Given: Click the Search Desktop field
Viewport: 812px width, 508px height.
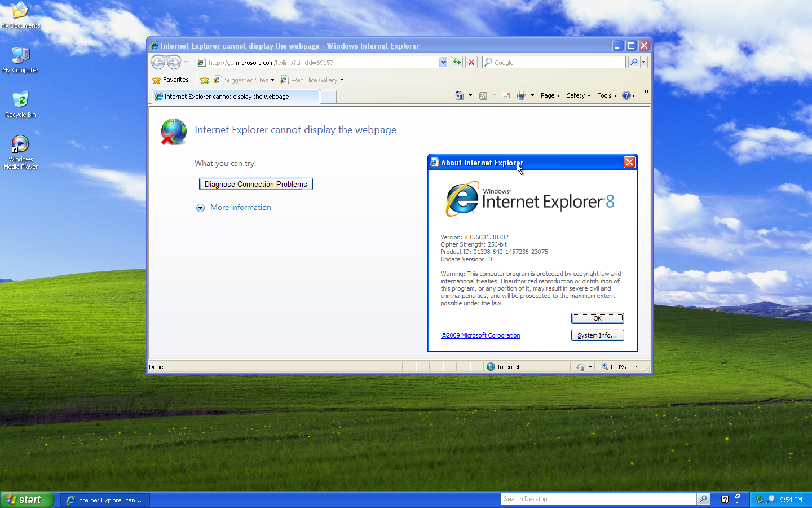Looking at the screenshot, I should pyautogui.click(x=599, y=499).
